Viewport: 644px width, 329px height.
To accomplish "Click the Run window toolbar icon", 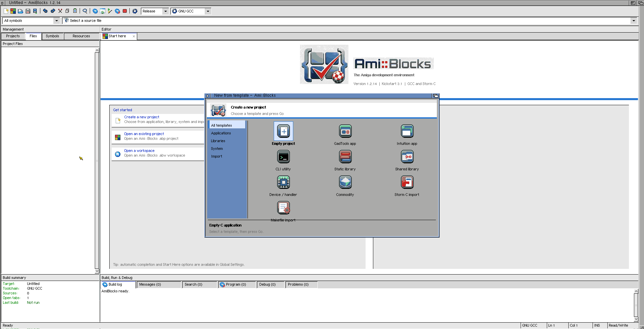I will tap(103, 11).
